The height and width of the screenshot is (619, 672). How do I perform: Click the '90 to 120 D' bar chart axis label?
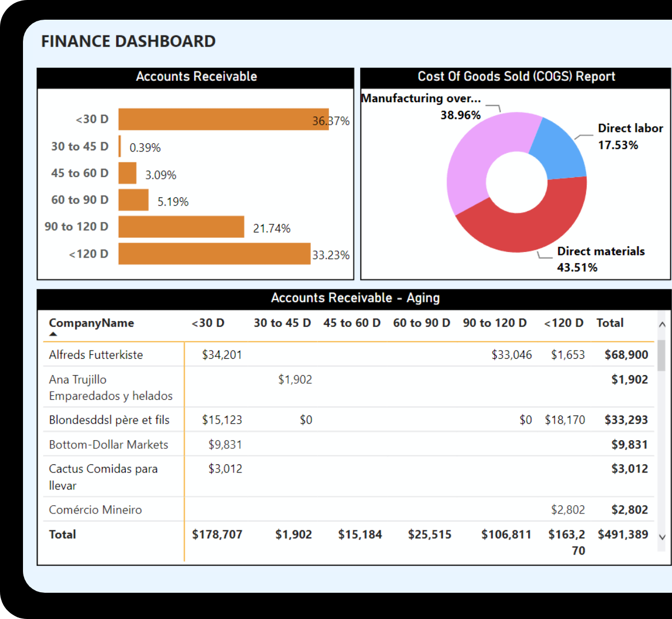(x=77, y=226)
